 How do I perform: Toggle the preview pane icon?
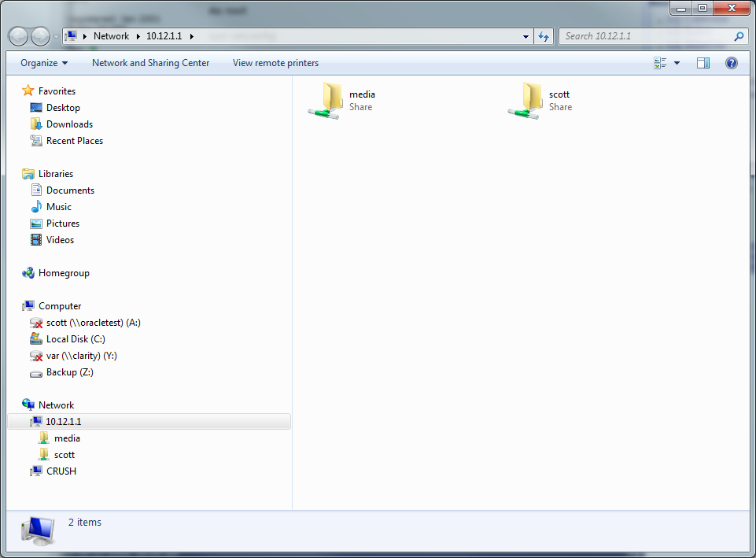click(x=703, y=63)
